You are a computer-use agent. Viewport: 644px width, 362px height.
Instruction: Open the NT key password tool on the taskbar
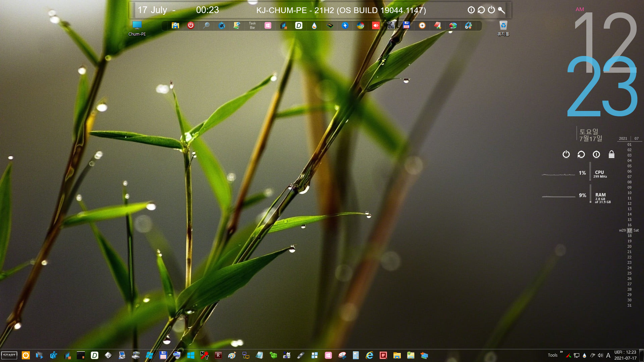tap(204, 355)
